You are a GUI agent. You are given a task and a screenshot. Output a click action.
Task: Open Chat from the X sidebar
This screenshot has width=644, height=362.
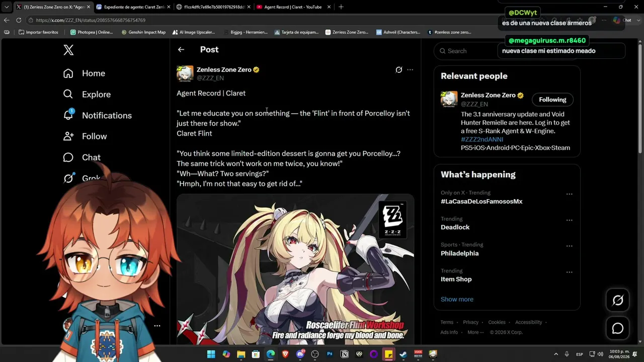[x=82, y=157]
